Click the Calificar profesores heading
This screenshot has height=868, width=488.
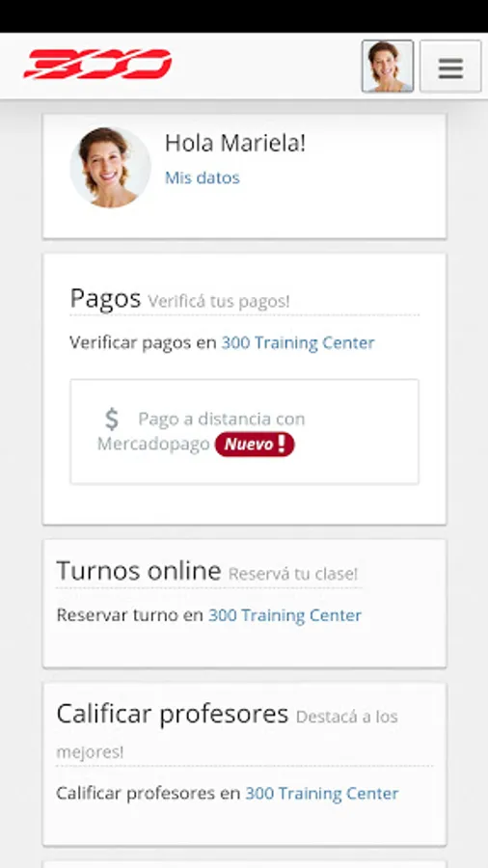(x=172, y=714)
